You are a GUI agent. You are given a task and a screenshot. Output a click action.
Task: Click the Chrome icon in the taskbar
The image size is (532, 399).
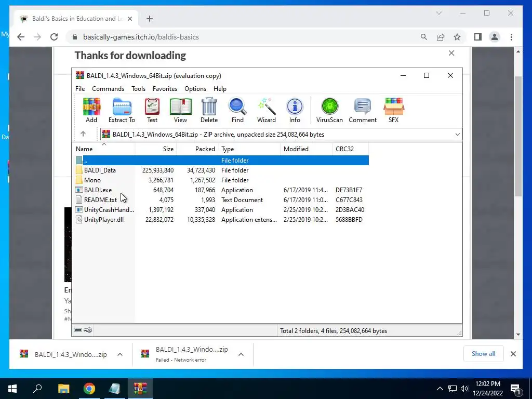click(x=89, y=388)
